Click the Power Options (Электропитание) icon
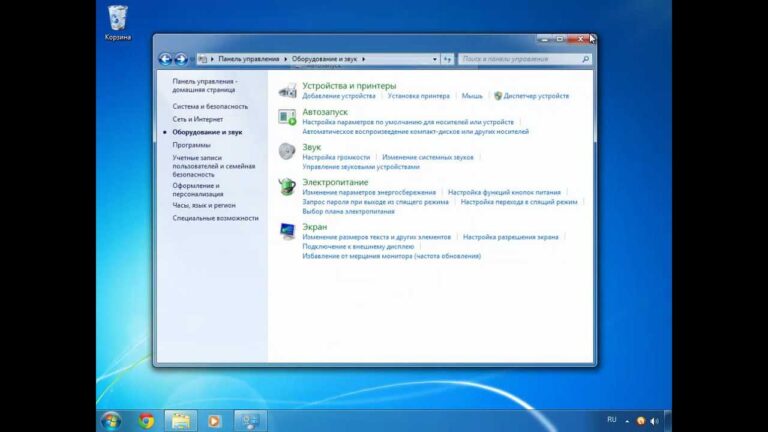 pos(287,187)
